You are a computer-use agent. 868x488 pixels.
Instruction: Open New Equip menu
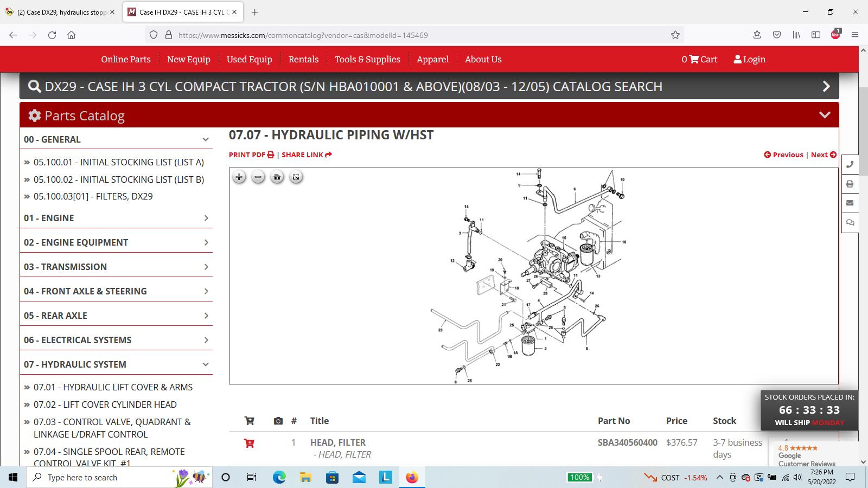point(189,59)
